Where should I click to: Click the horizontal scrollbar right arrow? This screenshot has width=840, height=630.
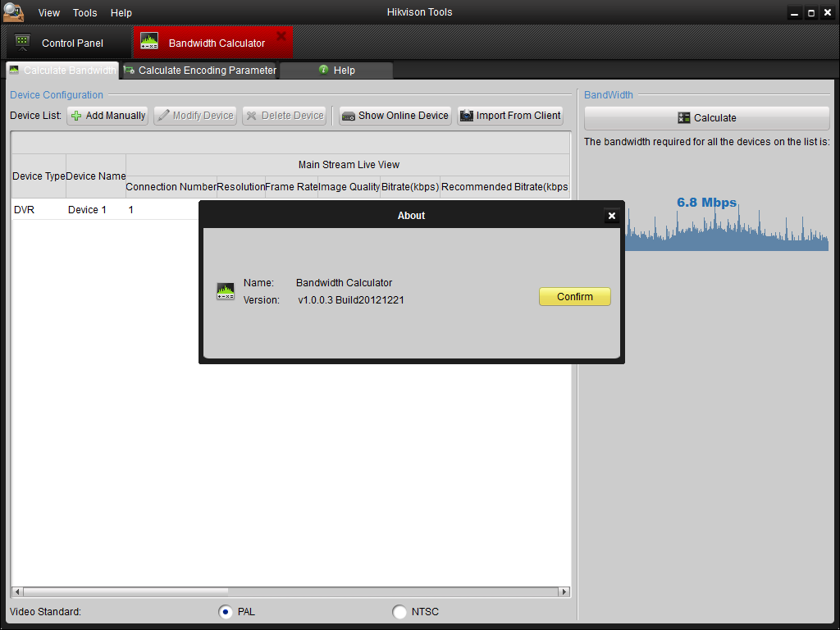click(564, 592)
